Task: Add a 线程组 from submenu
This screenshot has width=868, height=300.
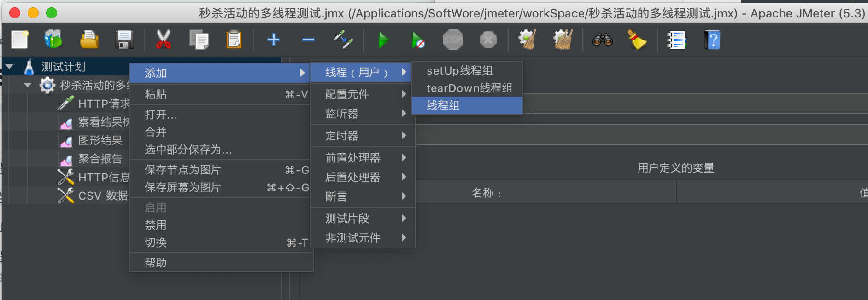Action: coord(467,105)
